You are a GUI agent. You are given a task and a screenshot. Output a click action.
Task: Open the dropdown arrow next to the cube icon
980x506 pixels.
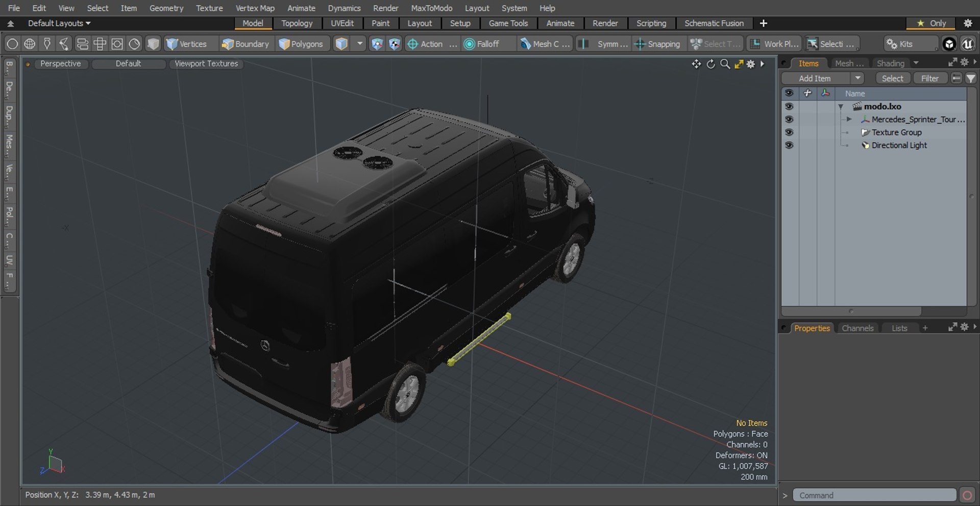click(x=360, y=44)
